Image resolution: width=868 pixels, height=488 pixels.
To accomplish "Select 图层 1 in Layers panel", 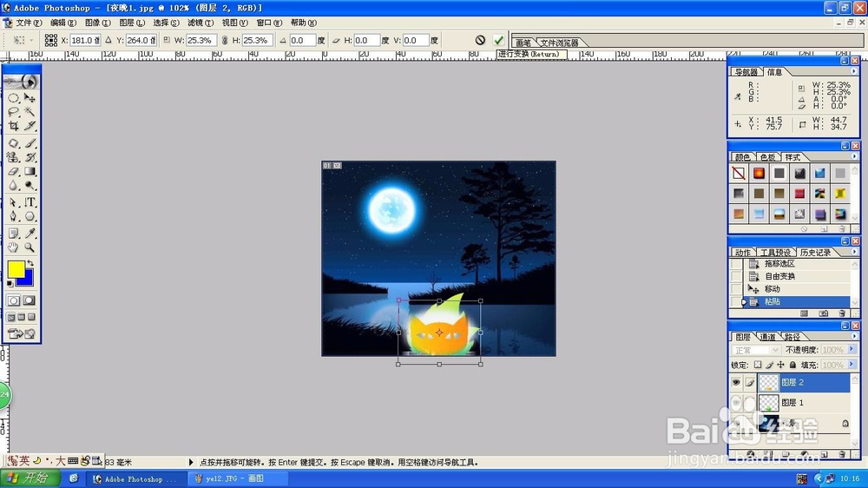I will tap(805, 403).
